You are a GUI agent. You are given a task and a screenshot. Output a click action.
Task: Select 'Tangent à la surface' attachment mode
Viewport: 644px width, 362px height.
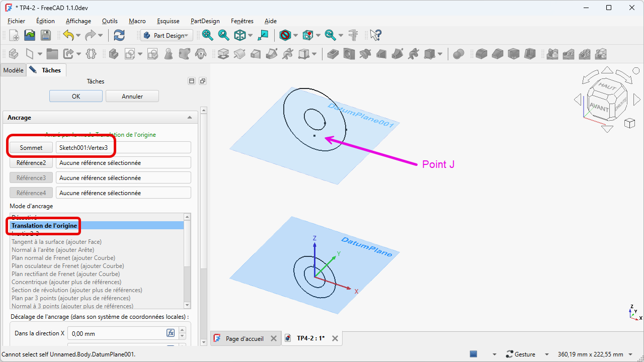click(x=56, y=242)
